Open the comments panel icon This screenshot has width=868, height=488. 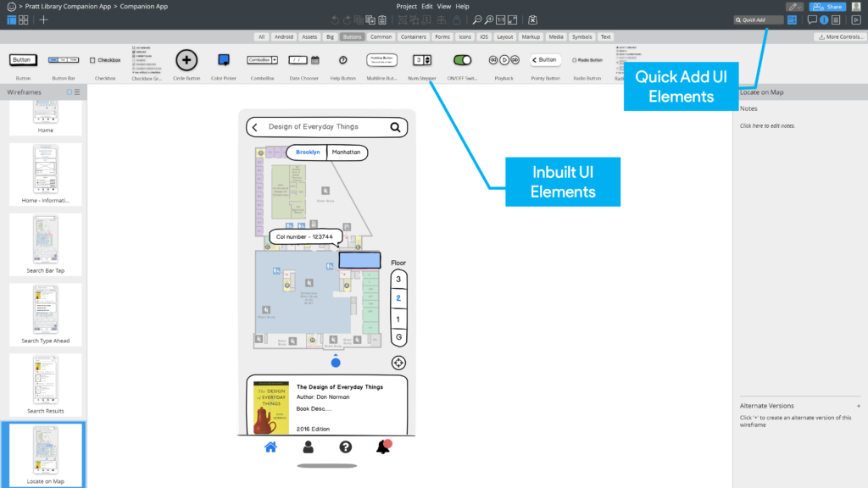point(811,19)
